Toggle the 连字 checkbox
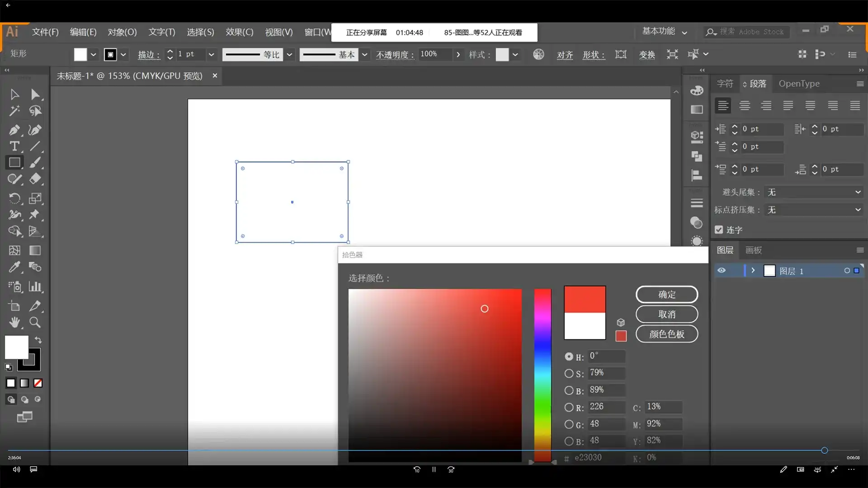This screenshot has height=488, width=868. click(719, 230)
